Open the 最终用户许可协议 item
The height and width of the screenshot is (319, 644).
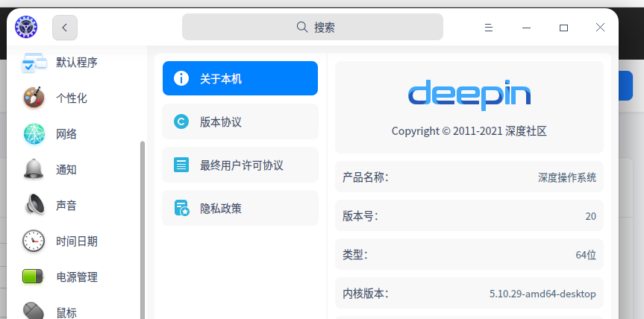[x=240, y=165]
